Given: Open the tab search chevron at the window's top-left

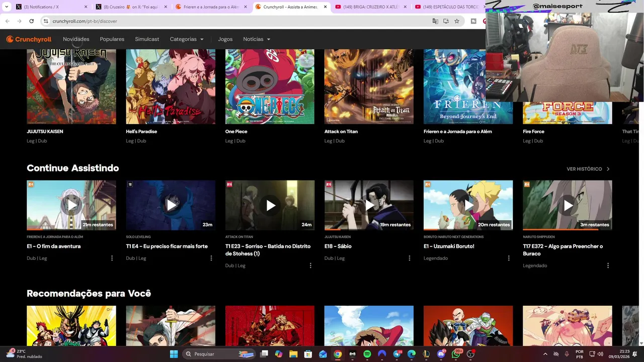Looking at the screenshot, I should pyautogui.click(x=7, y=7).
